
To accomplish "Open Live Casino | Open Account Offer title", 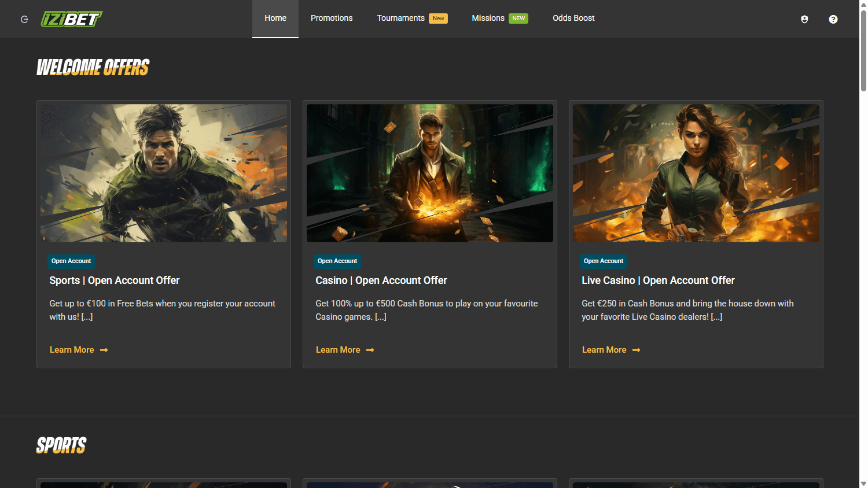I will click(658, 280).
